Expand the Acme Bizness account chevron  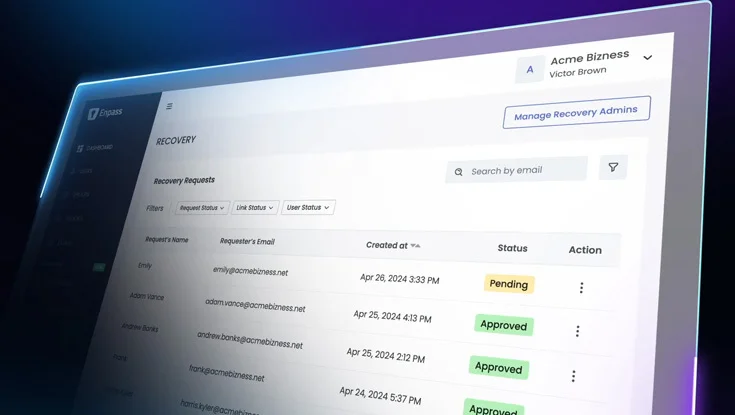click(647, 58)
